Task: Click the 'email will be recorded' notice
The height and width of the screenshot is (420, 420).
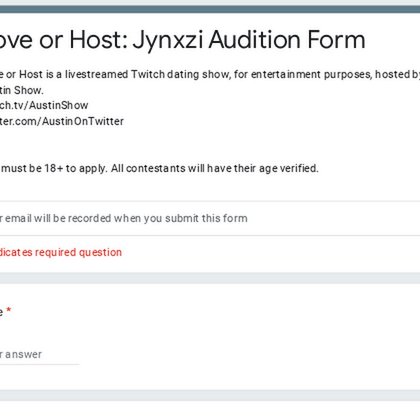Action: (123, 218)
